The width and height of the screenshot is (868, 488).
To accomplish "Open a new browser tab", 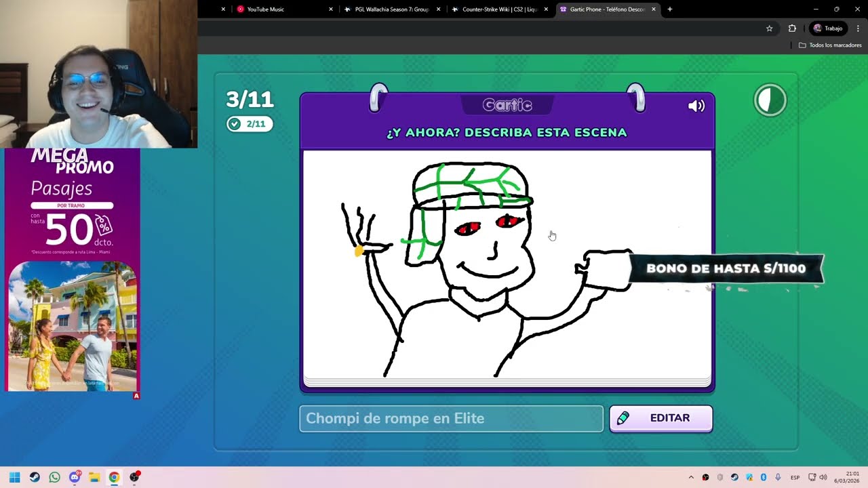I will 670,9.
